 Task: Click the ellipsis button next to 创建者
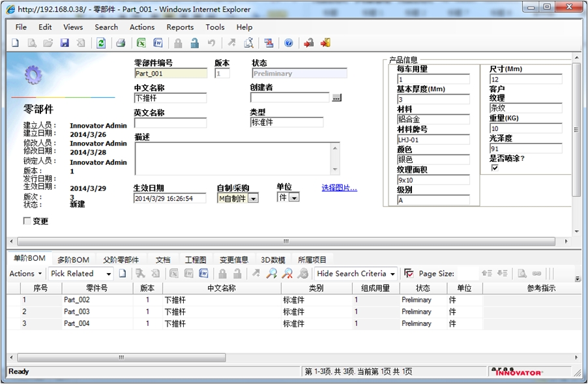(336, 98)
